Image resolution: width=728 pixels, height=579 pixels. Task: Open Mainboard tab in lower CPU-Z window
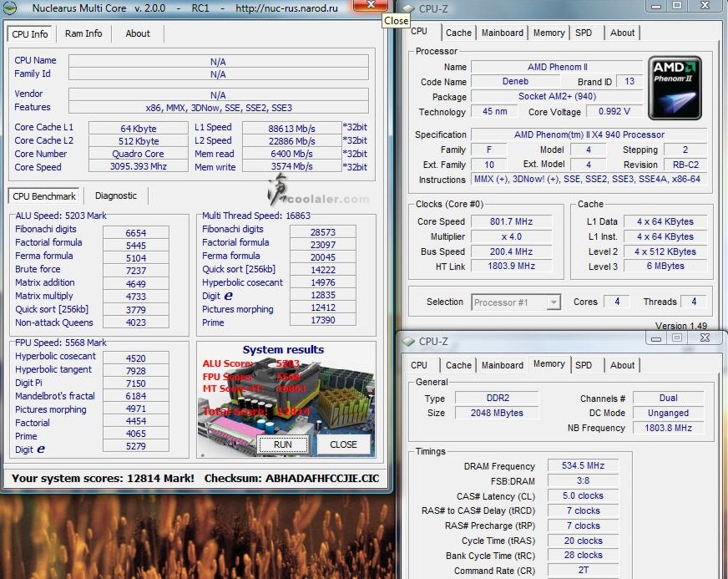[x=502, y=365]
